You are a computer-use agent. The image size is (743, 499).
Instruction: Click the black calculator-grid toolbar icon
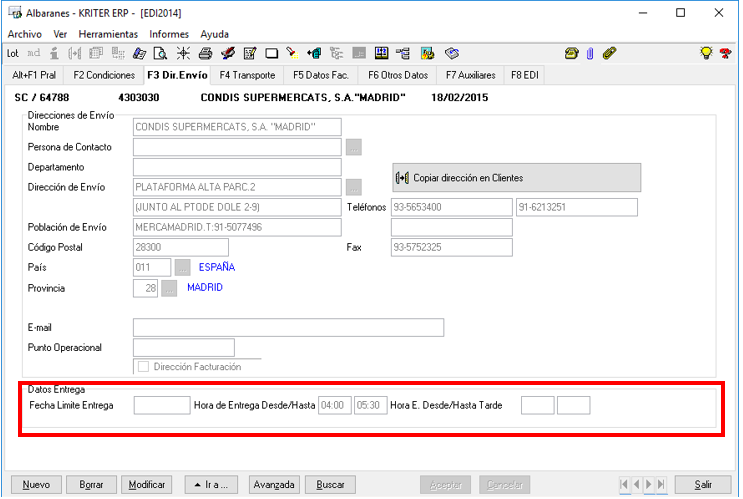click(381, 54)
